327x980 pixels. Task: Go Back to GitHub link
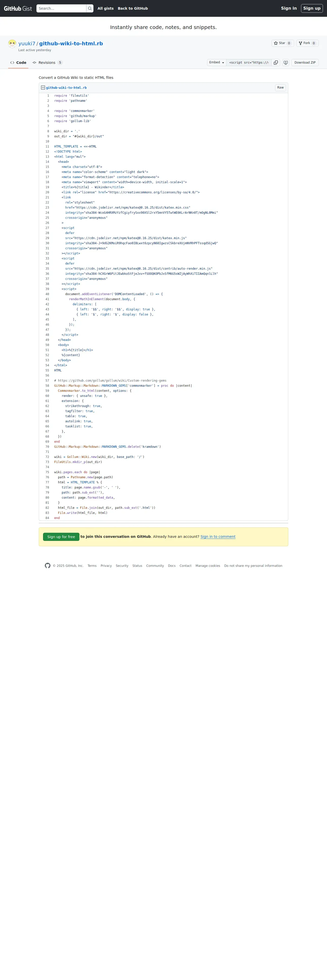pos(133,8)
